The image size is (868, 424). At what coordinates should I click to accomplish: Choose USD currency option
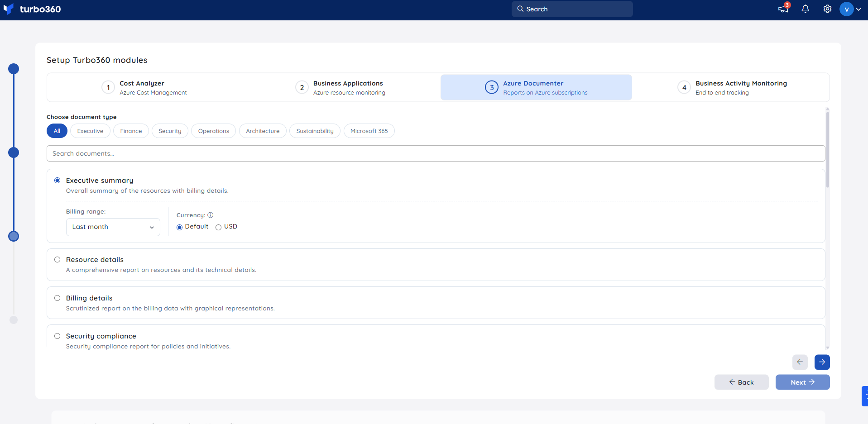coord(219,227)
